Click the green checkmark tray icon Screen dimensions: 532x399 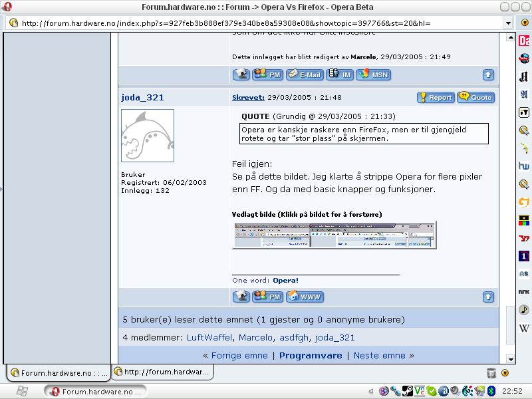pos(431,391)
